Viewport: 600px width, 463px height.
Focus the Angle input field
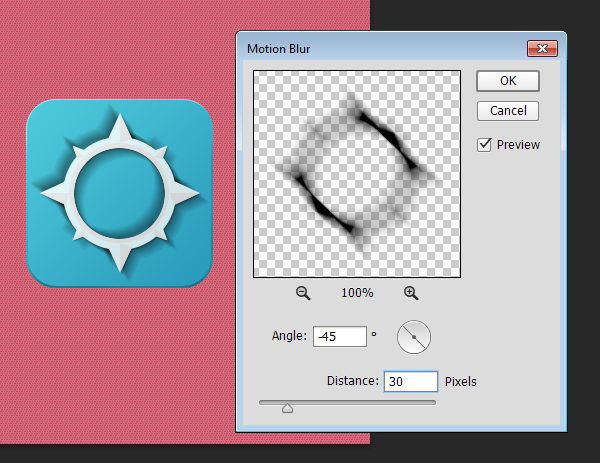[x=339, y=337]
